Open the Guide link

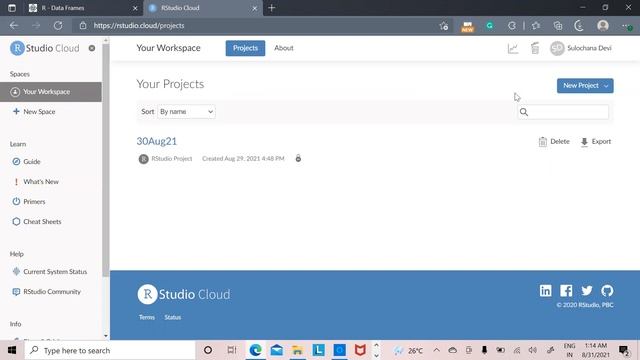(x=27, y=162)
